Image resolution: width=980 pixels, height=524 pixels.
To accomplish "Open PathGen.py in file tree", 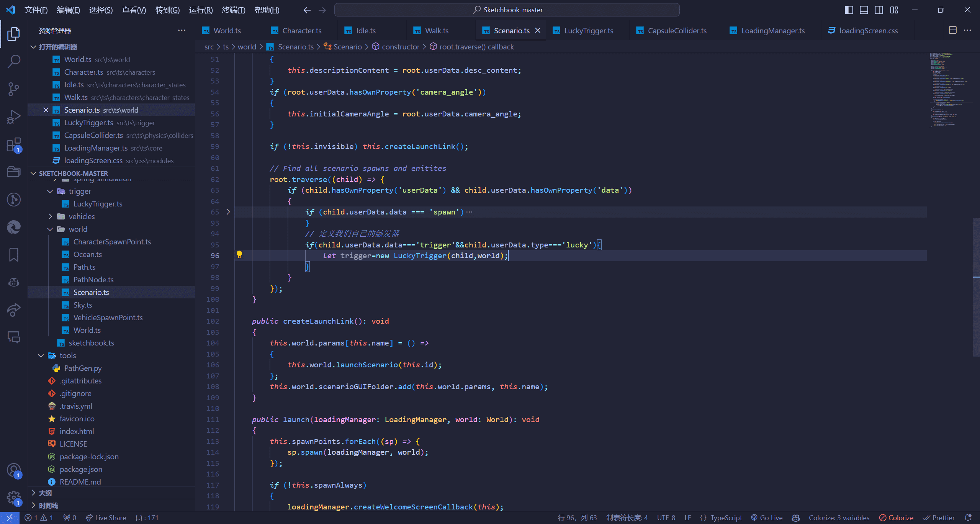I will 83,368.
